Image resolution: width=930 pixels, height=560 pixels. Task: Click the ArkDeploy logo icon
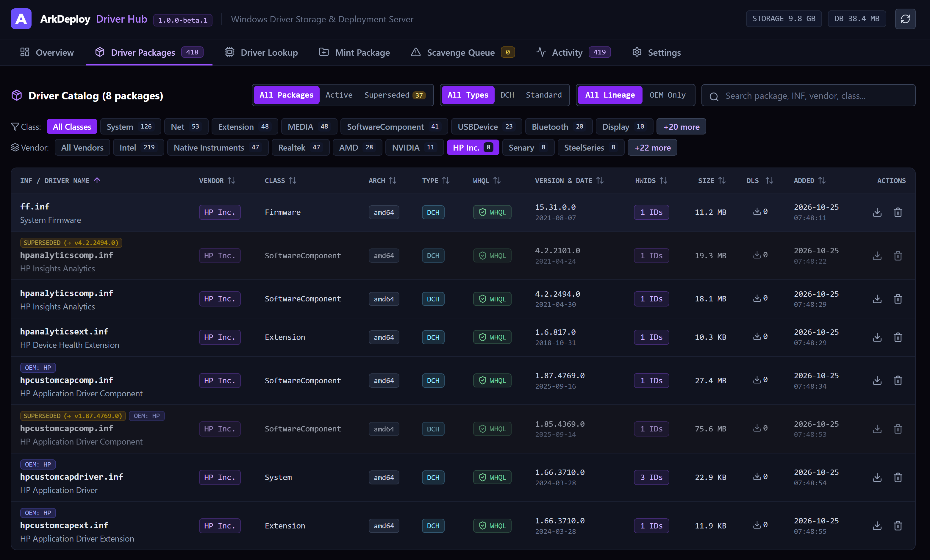(x=21, y=19)
